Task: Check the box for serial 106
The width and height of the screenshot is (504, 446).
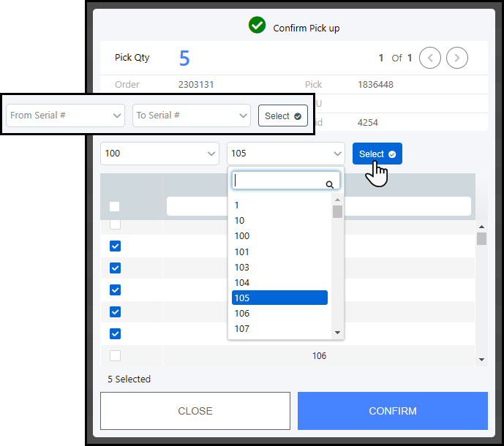Action: pyautogui.click(x=115, y=356)
